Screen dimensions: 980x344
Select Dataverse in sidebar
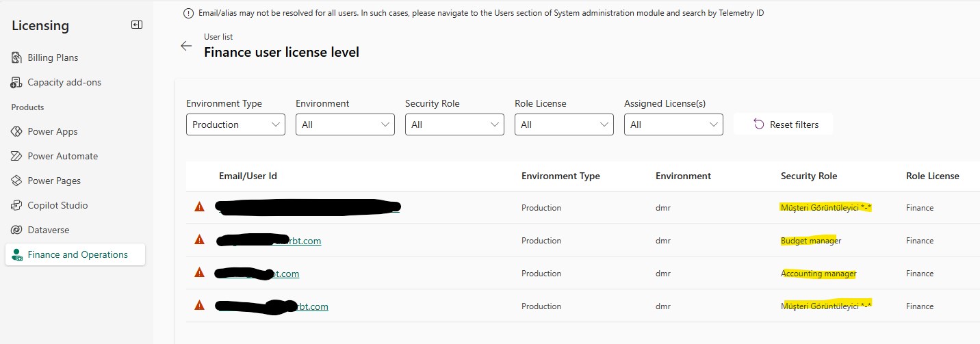click(49, 230)
